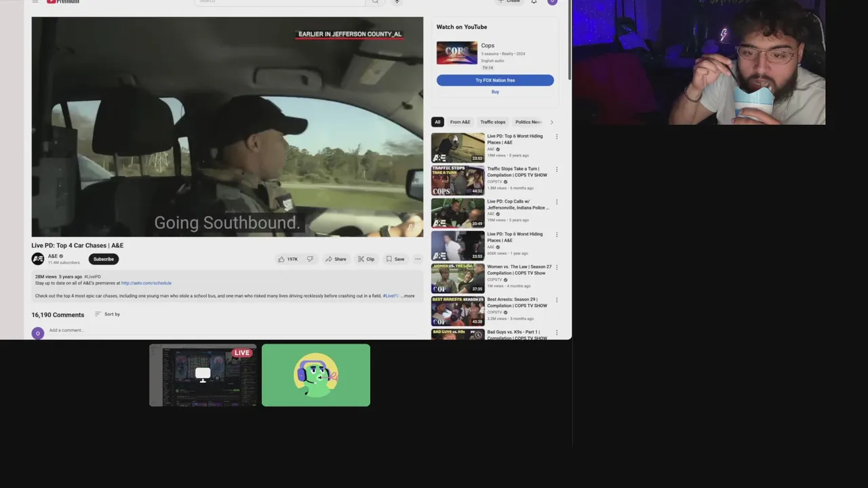Like the video with 197K likes

(x=288, y=259)
